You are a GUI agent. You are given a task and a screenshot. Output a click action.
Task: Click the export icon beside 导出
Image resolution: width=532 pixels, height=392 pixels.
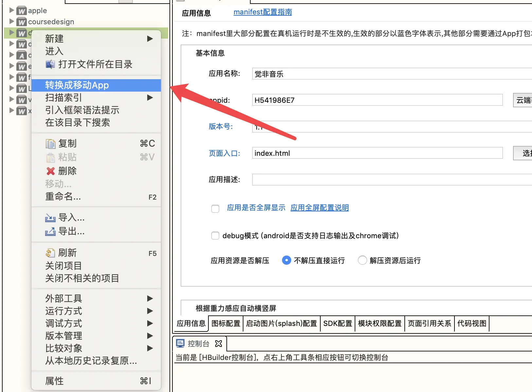(50, 232)
